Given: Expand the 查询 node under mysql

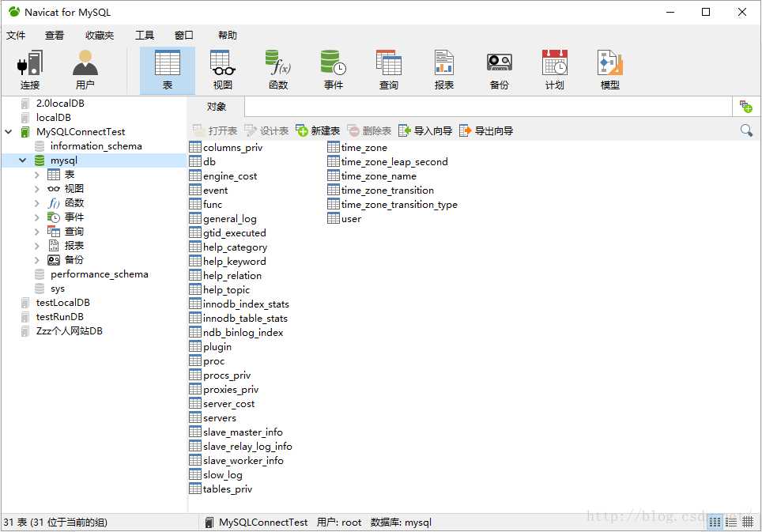Looking at the screenshot, I should [x=37, y=232].
